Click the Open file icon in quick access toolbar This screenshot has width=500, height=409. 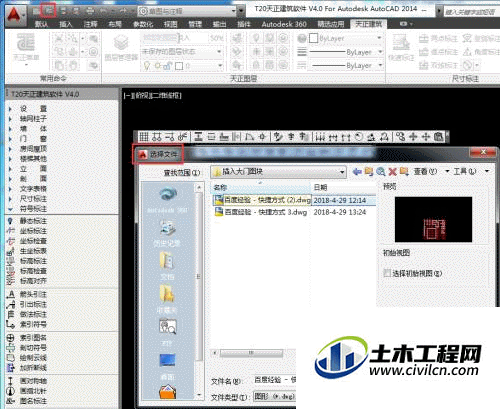(x=49, y=11)
